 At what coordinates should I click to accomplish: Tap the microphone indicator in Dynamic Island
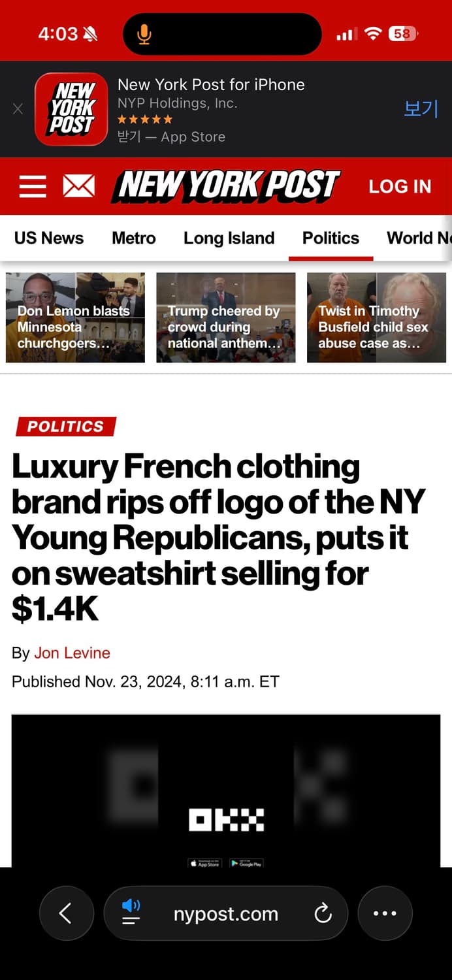click(144, 34)
